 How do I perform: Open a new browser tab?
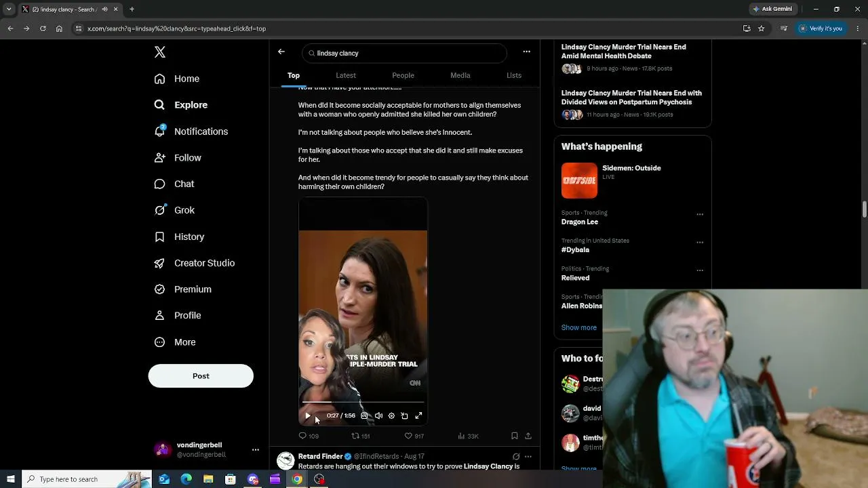pos(132,9)
